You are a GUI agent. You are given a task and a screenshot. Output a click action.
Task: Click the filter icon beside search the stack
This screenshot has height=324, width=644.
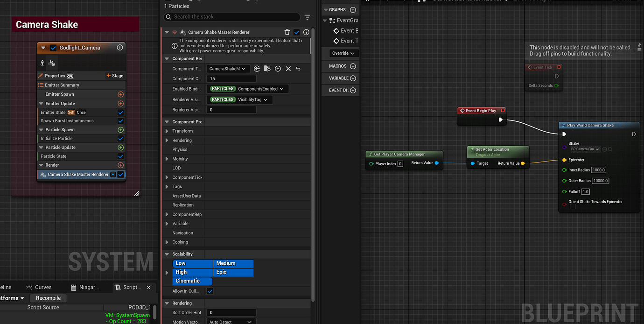coord(307,17)
